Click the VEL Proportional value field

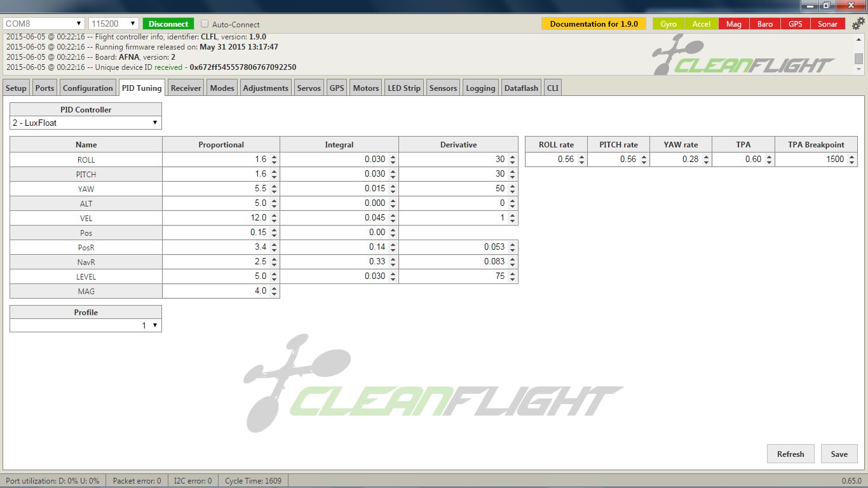(221, 218)
